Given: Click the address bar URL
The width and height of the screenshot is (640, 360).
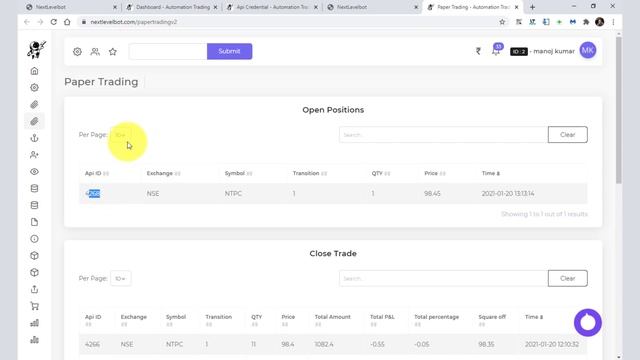Looking at the screenshot, I should [134, 22].
